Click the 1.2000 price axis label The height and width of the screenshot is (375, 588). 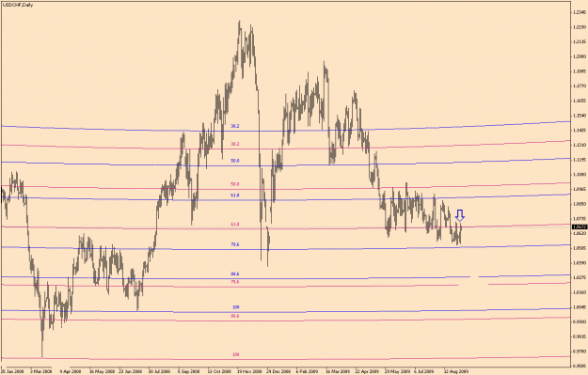[580, 56]
